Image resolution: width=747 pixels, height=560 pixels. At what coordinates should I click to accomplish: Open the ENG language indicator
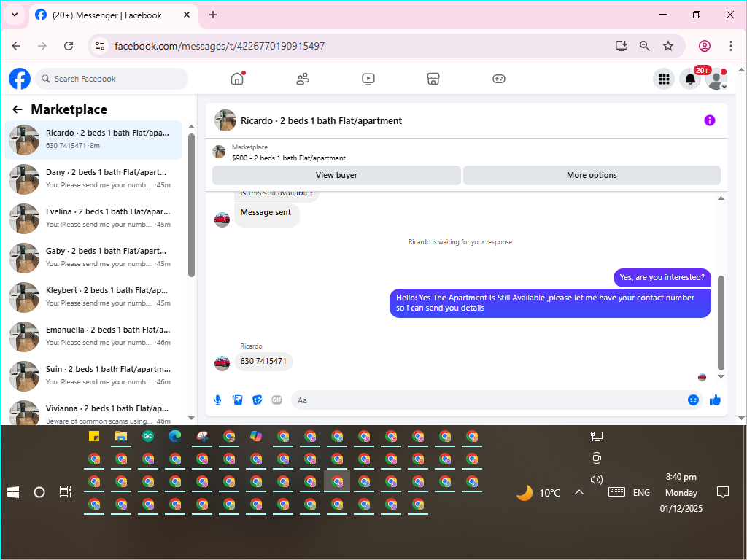pyautogui.click(x=641, y=493)
